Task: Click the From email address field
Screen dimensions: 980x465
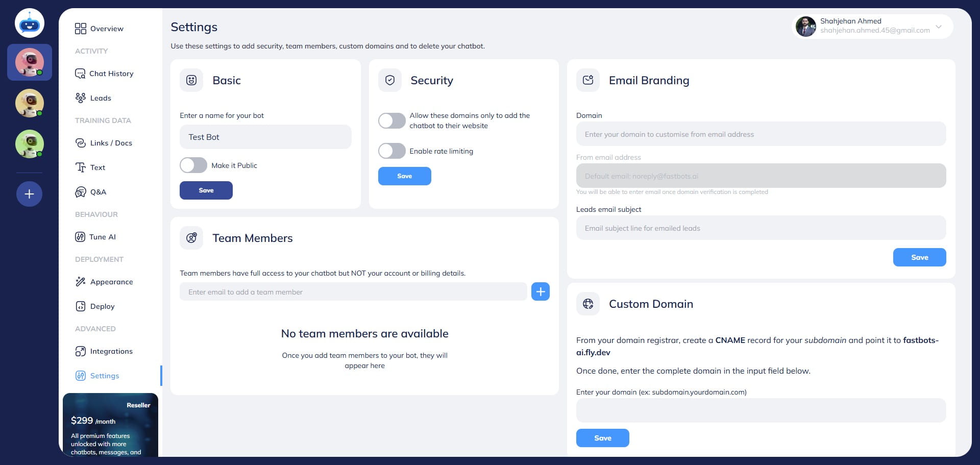Action: (761, 176)
